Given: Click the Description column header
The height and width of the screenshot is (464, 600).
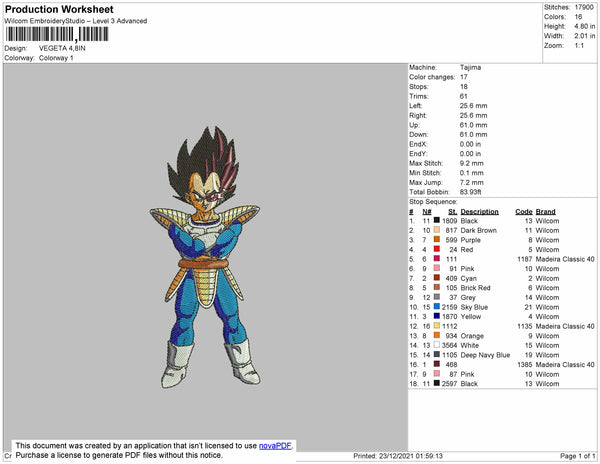Looking at the screenshot, I should pyautogui.click(x=479, y=212).
